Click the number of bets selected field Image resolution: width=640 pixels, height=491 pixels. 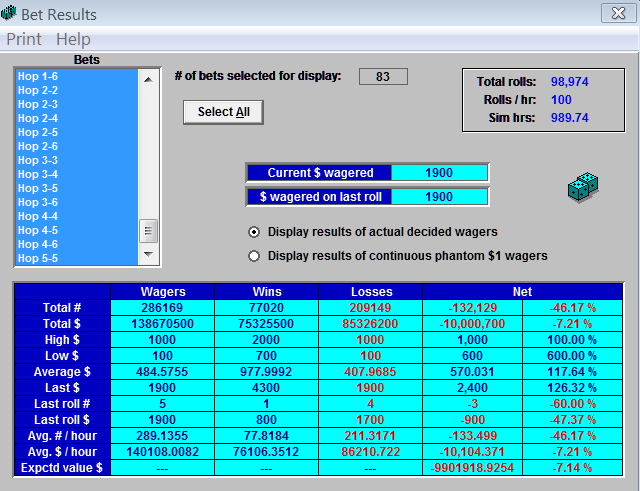click(x=383, y=76)
